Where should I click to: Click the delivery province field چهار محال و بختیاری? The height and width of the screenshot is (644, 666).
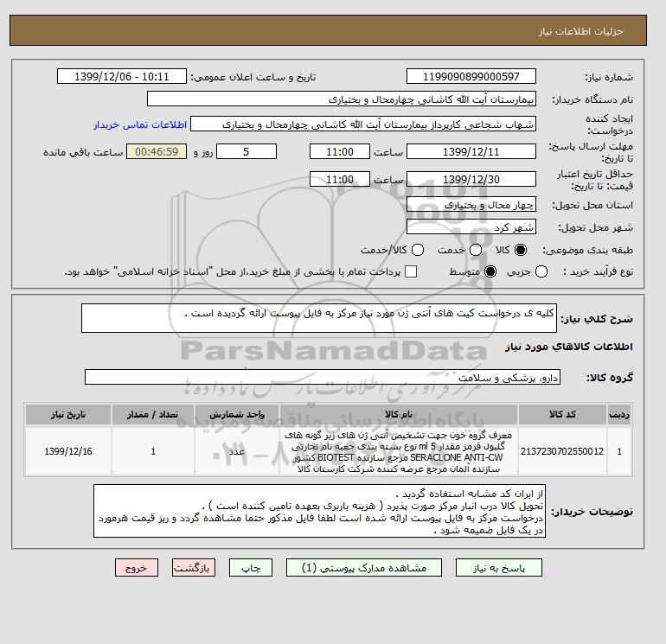point(471,205)
